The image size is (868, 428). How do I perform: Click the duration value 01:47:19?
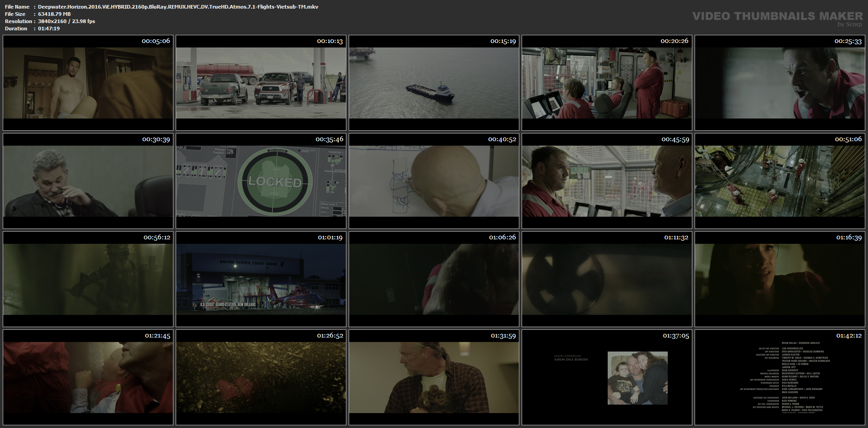point(49,29)
